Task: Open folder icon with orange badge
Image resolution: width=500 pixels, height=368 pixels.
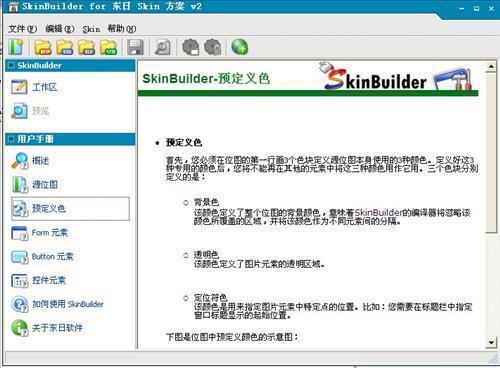Action: click(x=43, y=47)
